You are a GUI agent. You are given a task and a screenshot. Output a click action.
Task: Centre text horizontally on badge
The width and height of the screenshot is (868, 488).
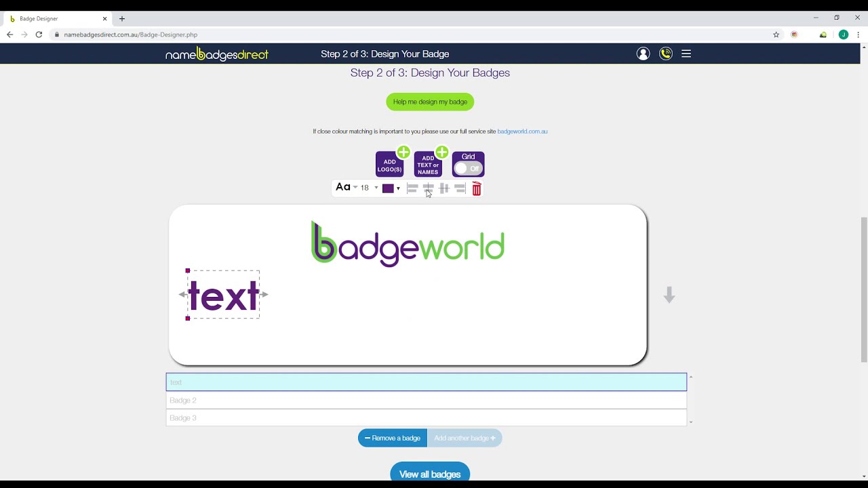click(428, 188)
